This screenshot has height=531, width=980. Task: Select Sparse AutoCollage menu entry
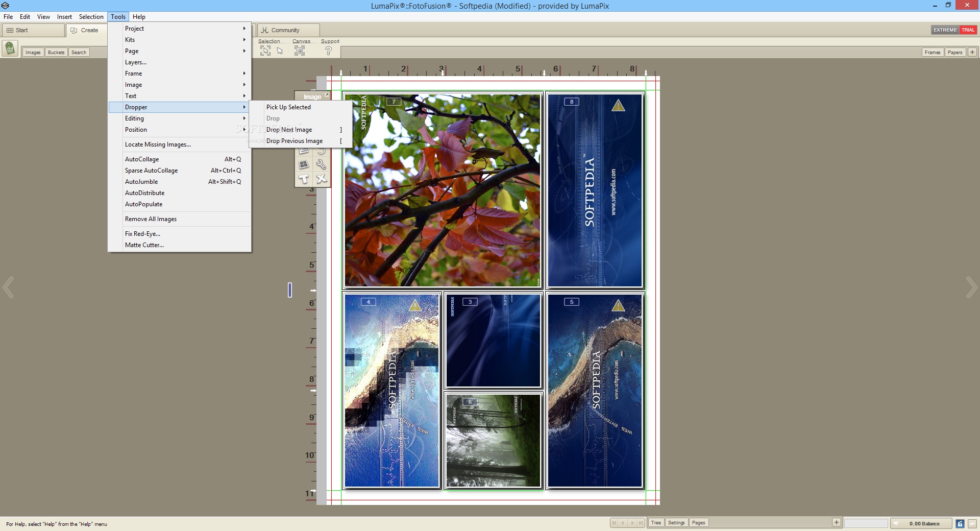click(x=180, y=171)
